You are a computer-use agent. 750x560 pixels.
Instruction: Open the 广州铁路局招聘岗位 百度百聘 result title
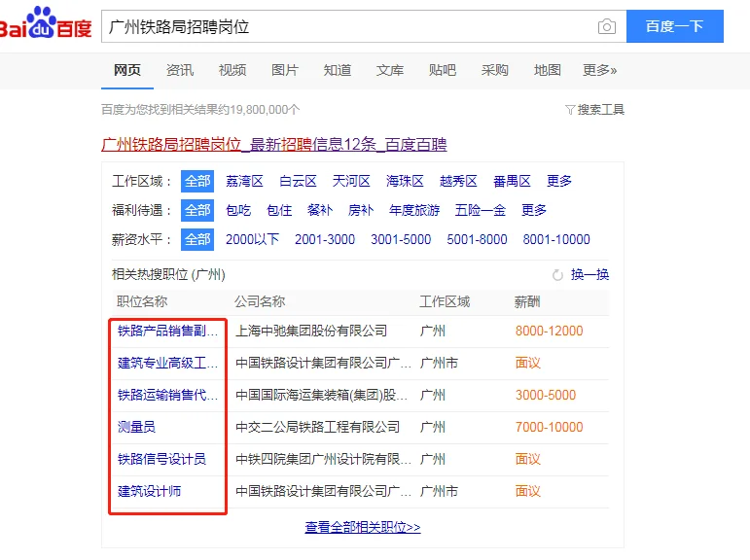pyautogui.click(x=274, y=145)
